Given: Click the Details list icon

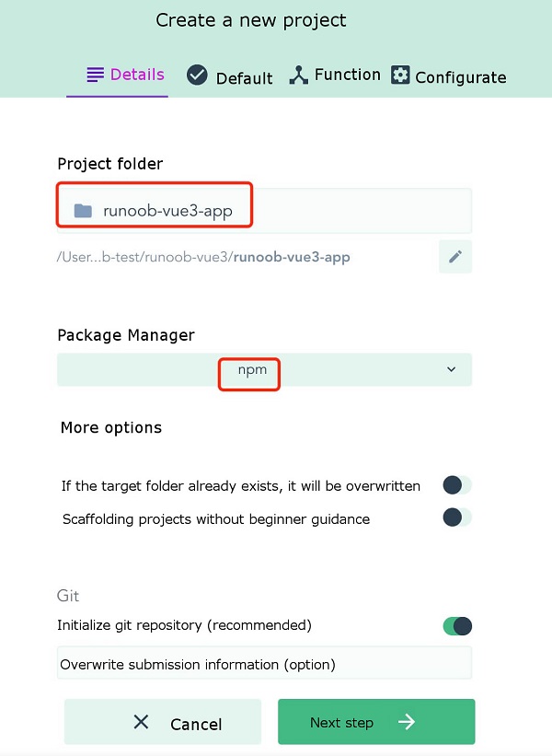Looking at the screenshot, I should 96,76.
